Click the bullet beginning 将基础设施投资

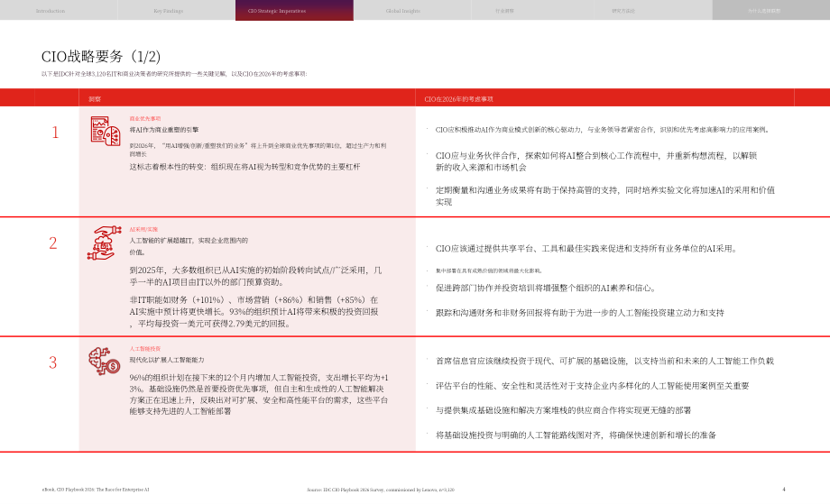576,435
